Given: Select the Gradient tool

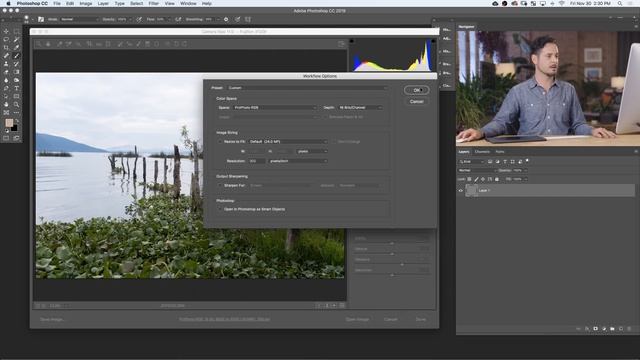Looking at the screenshot, I should [x=16, y=72].
